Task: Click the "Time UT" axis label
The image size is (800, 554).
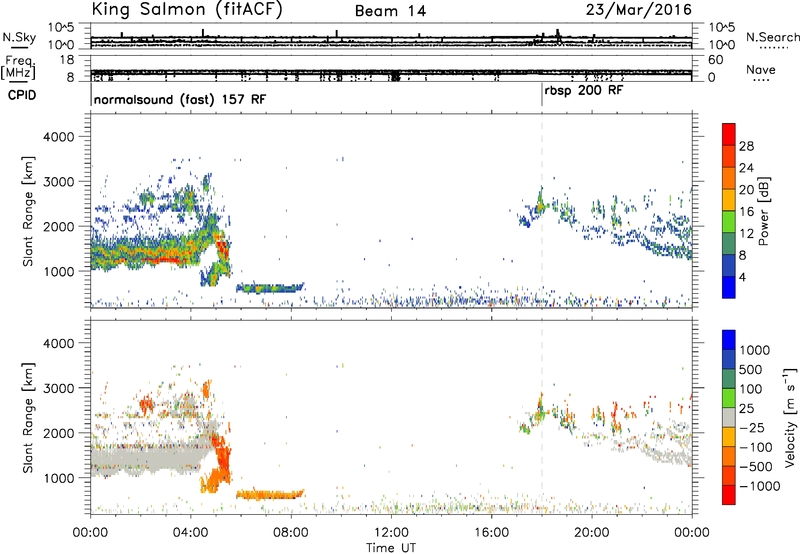Action: [391, 548]
